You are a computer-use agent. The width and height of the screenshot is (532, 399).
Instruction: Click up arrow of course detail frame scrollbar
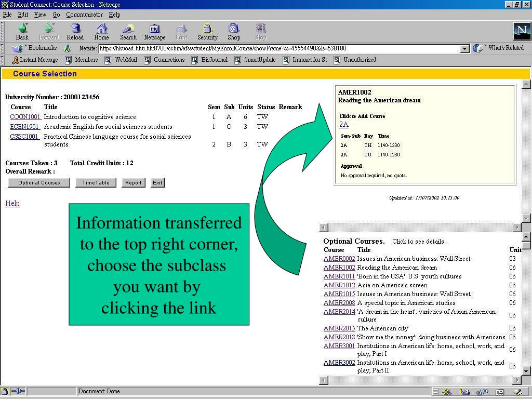pos(526,84)
